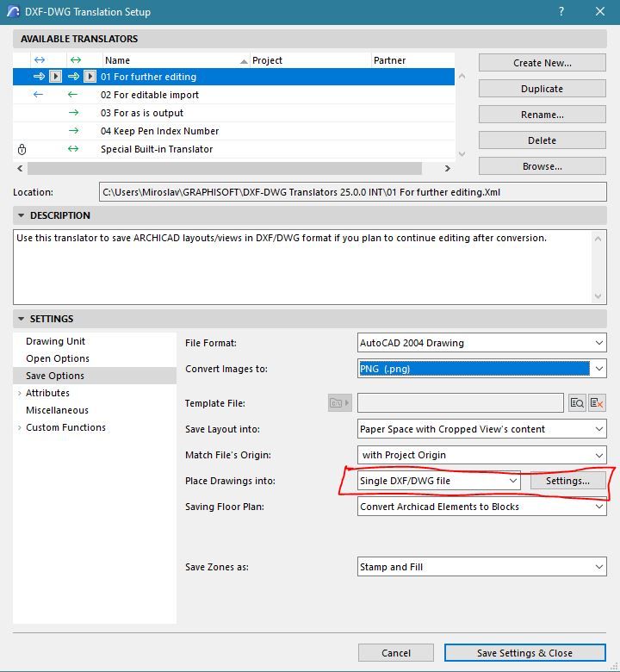The image size is (620, 672).
Task: Sort translators by the Name column header
Action: (177, 60)
